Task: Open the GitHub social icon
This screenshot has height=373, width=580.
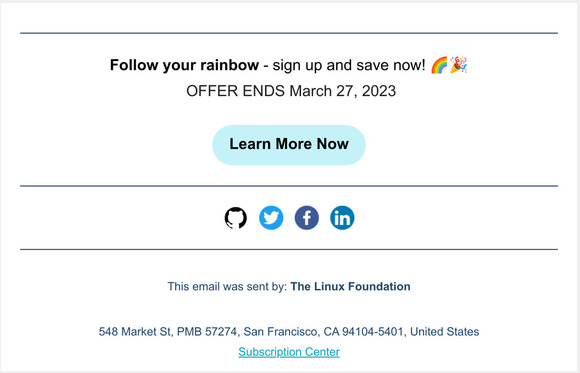Action: tap(236, 218)
